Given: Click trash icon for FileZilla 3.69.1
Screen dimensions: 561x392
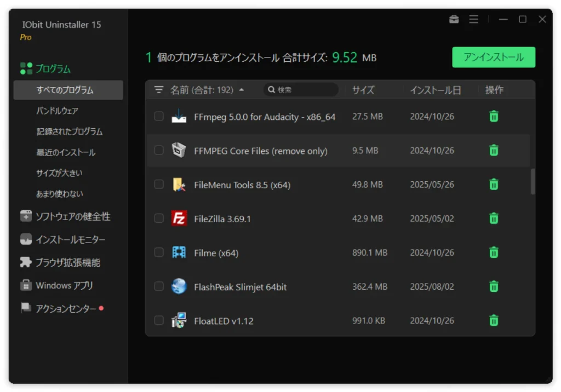Looking at the screenshot, I should 494,218.
